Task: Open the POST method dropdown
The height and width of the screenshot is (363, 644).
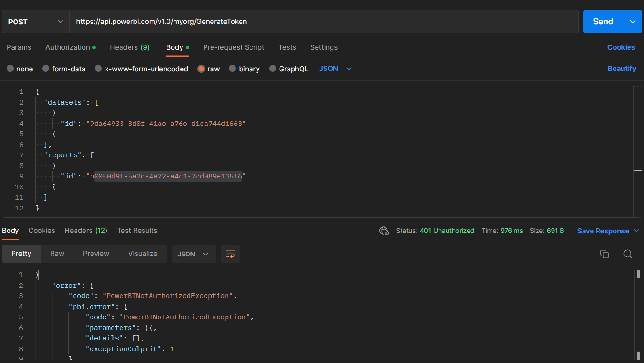Action: [36, 22]
